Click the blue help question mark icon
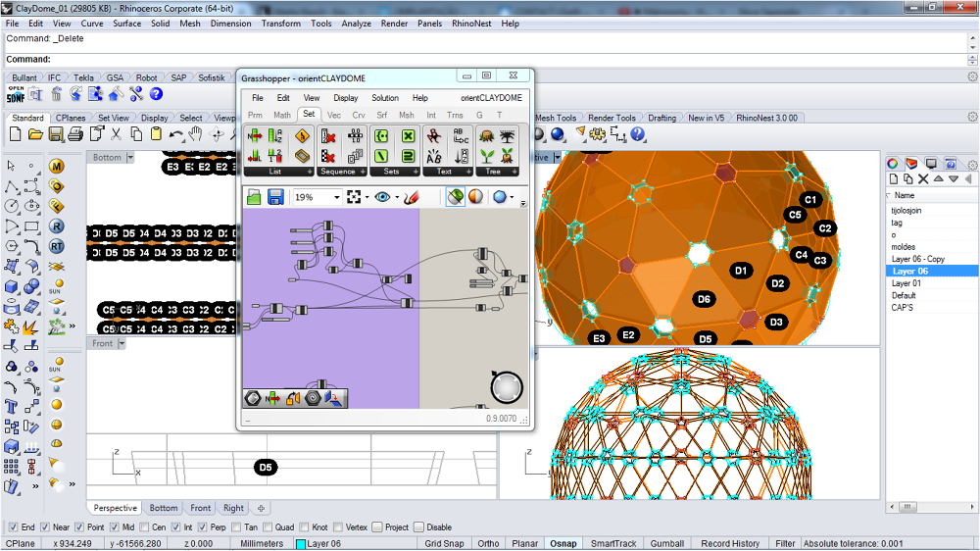This screenshot has width=980, height=551. click(156, 94)
